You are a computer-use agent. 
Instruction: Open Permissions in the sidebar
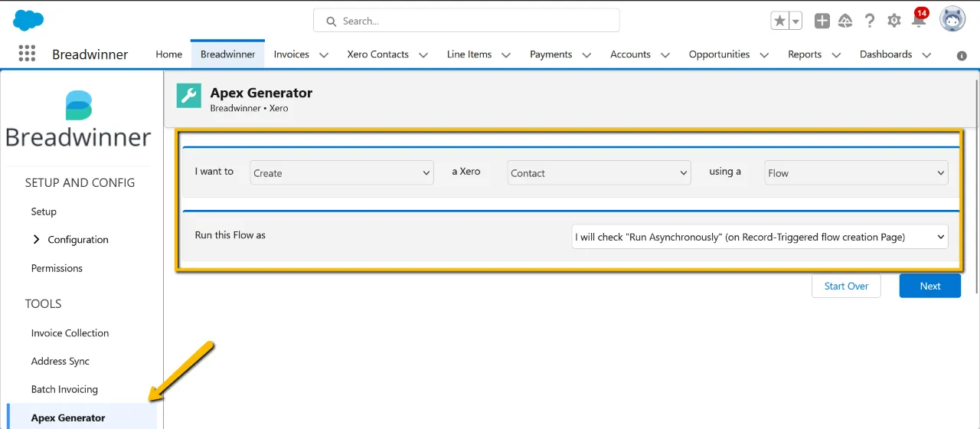point(57,268)
